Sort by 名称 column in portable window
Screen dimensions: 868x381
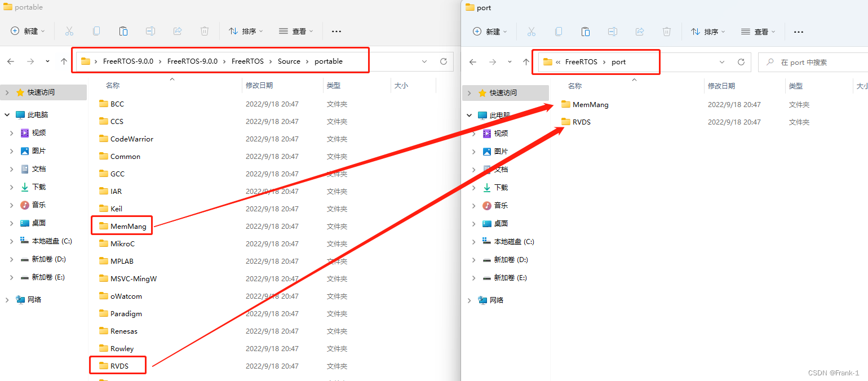(113, 85)
